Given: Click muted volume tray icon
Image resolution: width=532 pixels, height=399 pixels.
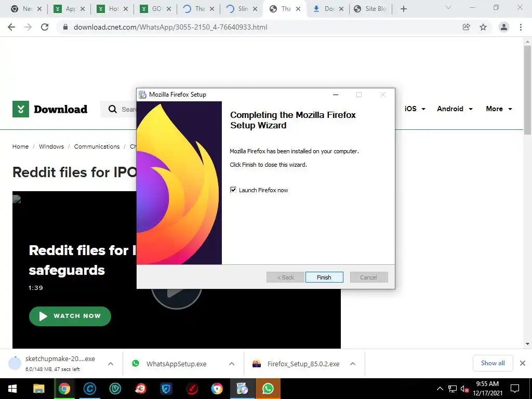Looking at the screenshot, I should (x=464, y=389).
